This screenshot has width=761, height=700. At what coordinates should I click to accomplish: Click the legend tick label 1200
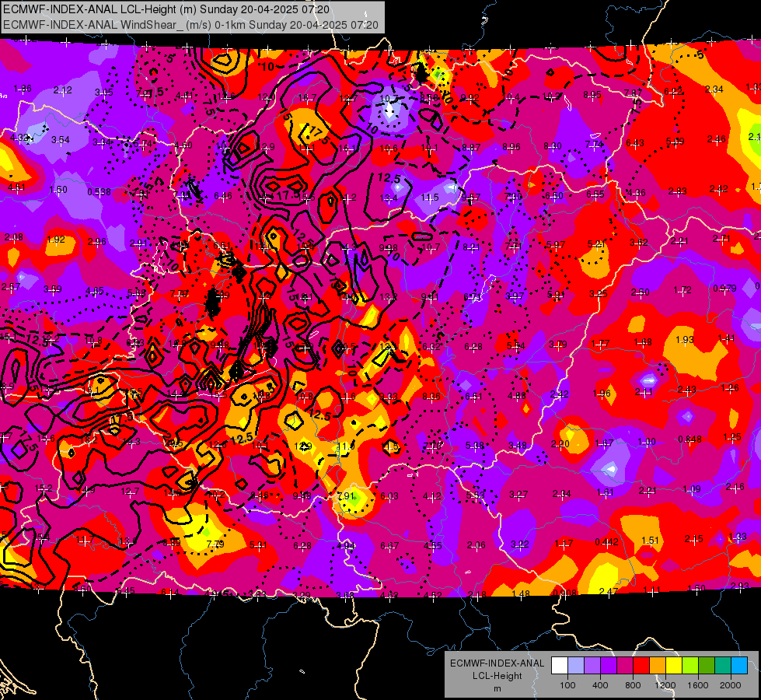pyautogui.click(x=665, y=685)
